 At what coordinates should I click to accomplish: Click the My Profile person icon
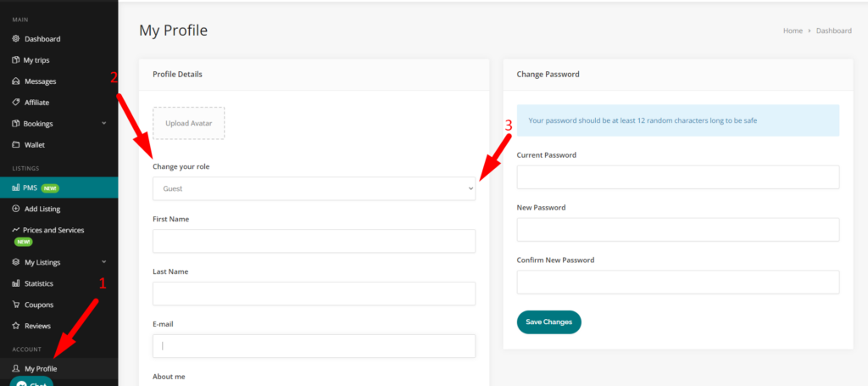pos(16,369)
